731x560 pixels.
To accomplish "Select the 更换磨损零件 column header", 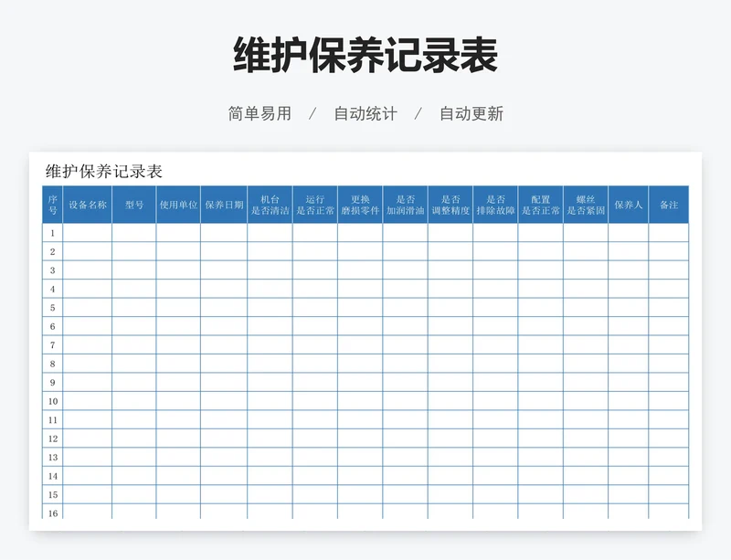I will point(360,205).
